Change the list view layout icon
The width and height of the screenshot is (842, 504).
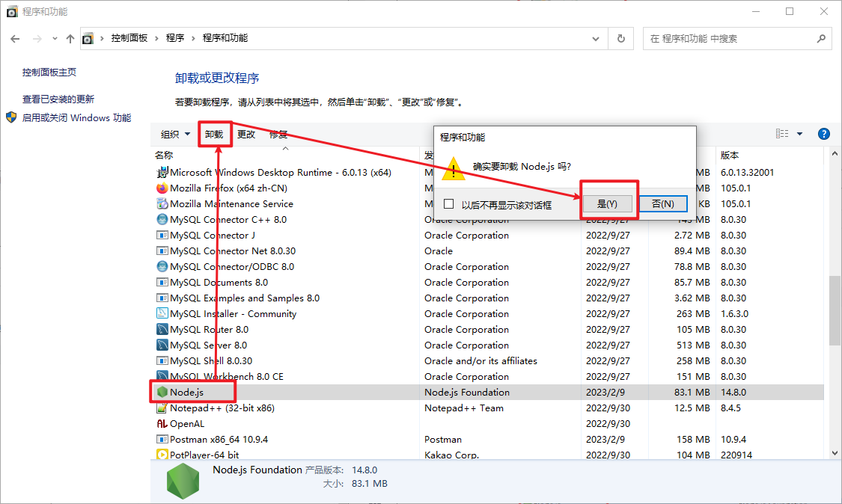pos(782,134)
